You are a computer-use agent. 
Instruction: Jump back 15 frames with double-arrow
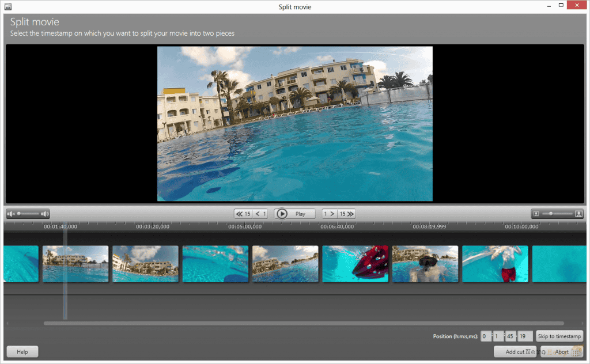[x=243, y=214]
